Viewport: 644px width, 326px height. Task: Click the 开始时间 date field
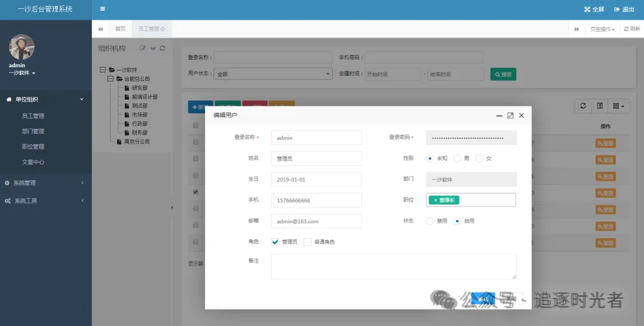[392, 74]
